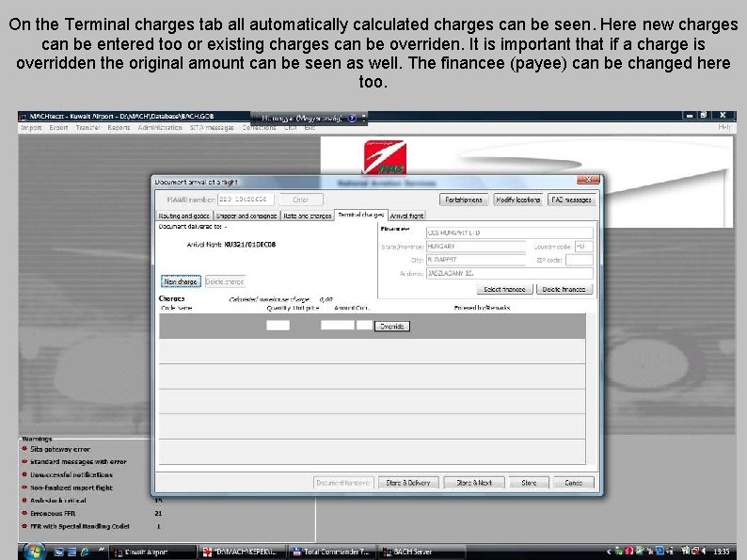This screenshot has width=747, height=560.
Task: Click the New charge button
Action: pos(181,281)
